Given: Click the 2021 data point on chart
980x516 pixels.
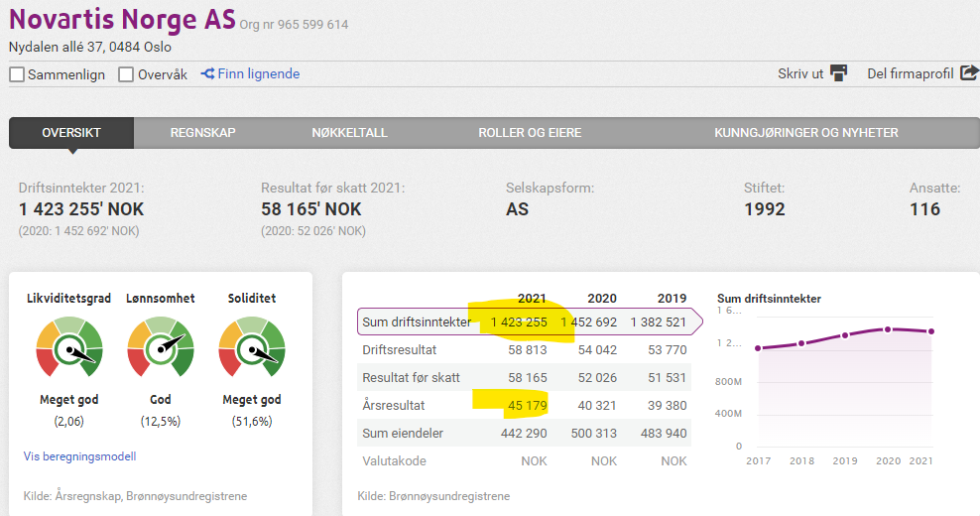Looking at the screenshot, I should (931, 331).
